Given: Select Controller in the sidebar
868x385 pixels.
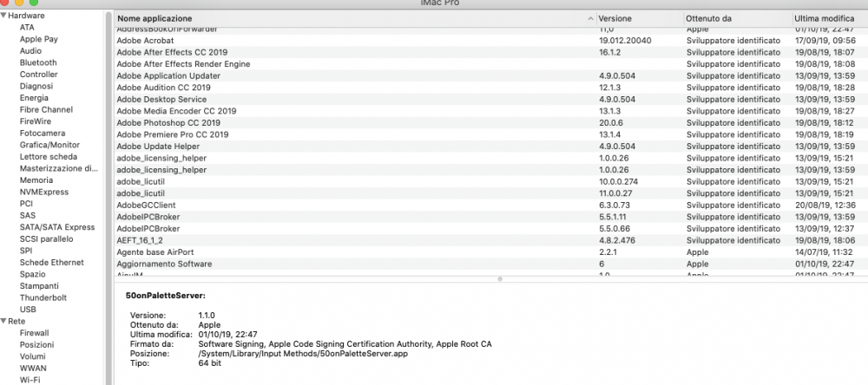Looking at the screenshot, I should tap(39, 74).
